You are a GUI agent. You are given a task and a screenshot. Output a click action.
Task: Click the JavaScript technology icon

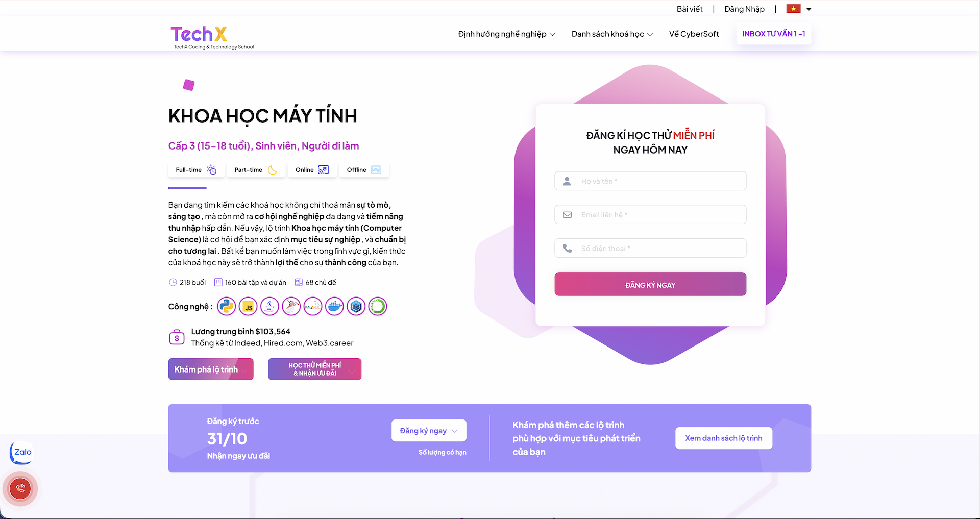(248, 306)
